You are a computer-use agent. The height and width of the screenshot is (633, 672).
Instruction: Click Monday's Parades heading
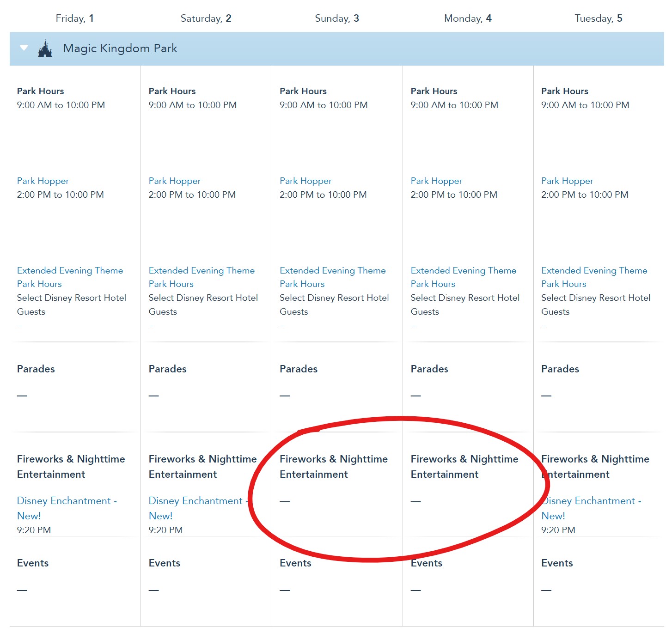click(x=430, y=369)
